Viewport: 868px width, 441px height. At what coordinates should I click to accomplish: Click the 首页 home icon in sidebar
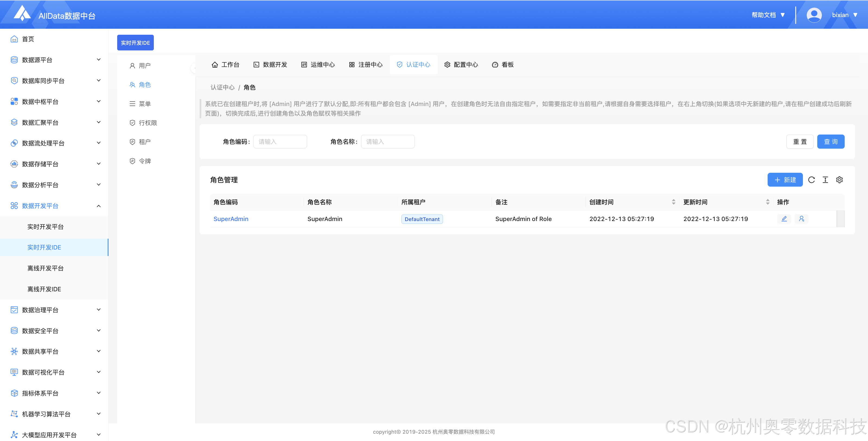coord(14,39)
